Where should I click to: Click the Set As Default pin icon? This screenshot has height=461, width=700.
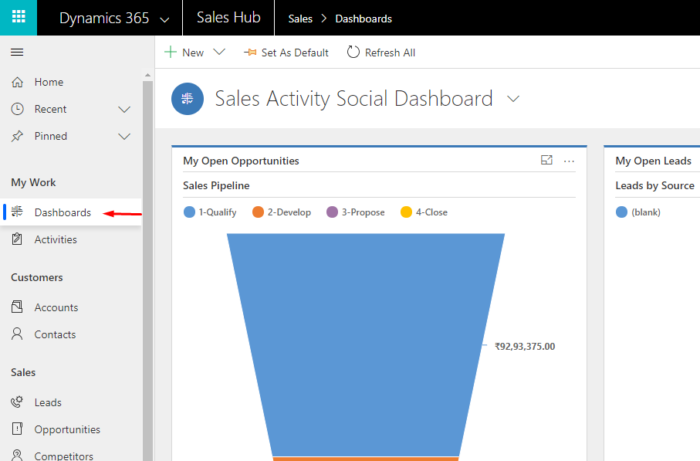tap(250, 52)
